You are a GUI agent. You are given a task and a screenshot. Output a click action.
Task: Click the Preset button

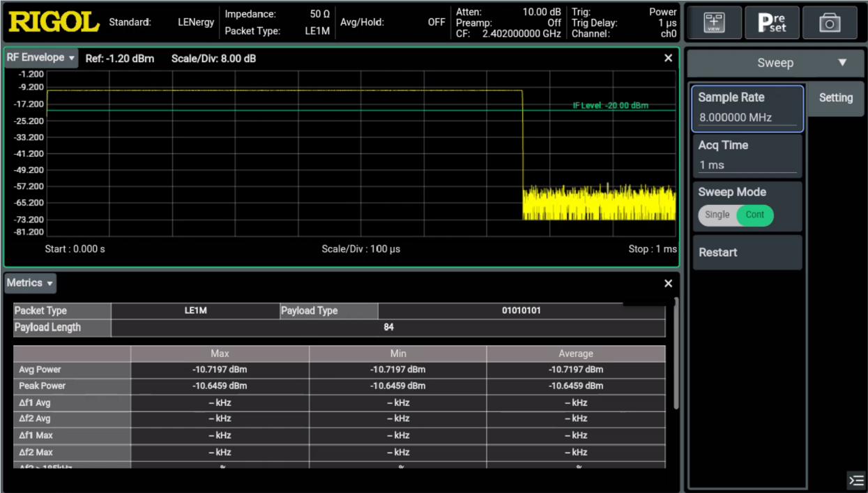(771, 23)
